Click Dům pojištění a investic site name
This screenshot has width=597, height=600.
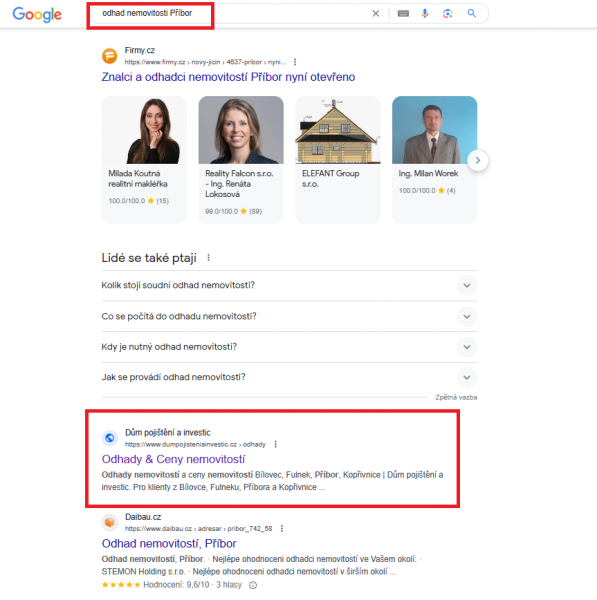click(168, 433)
